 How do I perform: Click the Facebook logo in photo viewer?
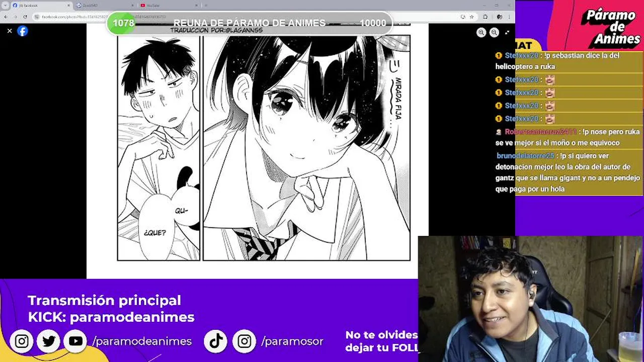coord(23,31)
